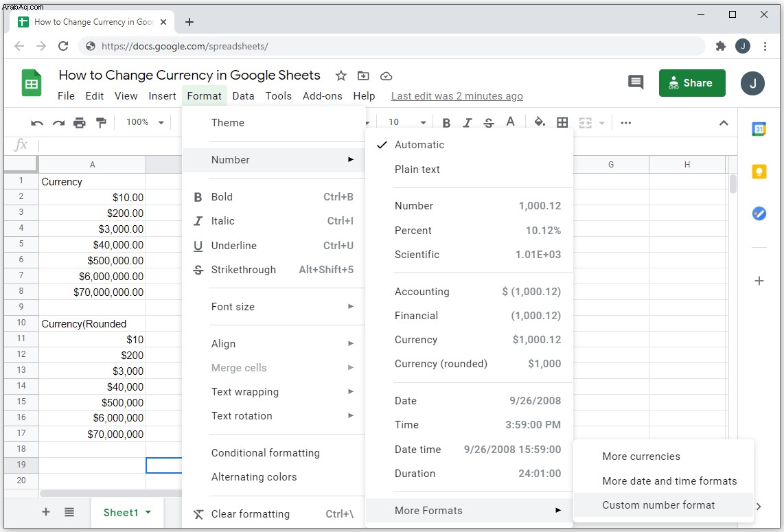
Task: Expand the Align submenu
Action: (x=273, y=343)
